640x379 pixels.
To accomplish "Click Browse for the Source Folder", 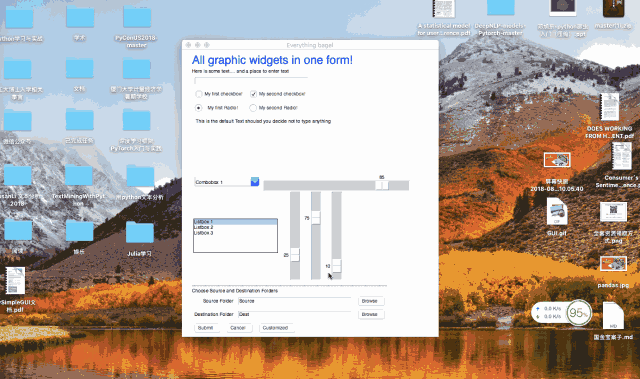I will (x=371, y=301).
